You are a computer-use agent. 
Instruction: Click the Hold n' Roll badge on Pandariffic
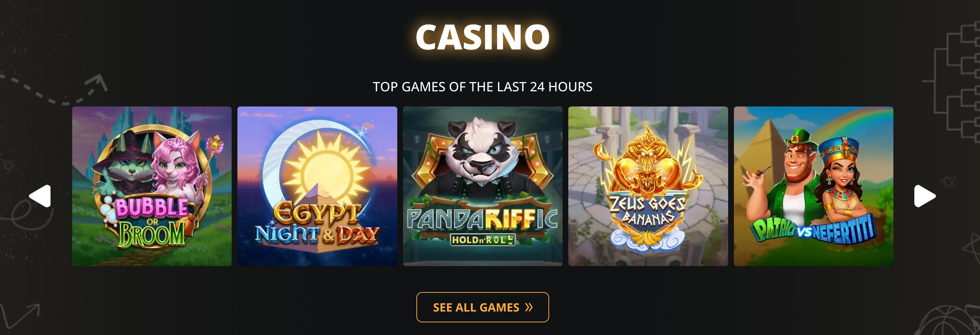(483, 240)
